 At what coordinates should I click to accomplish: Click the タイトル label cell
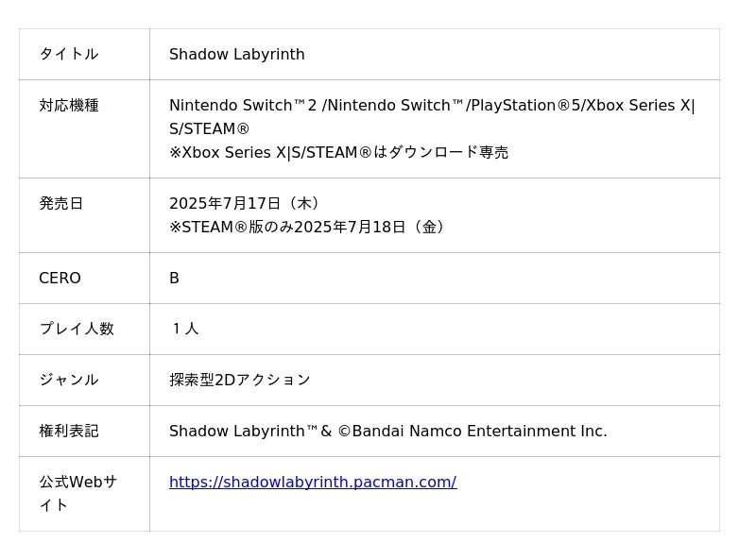click(69, 55)
